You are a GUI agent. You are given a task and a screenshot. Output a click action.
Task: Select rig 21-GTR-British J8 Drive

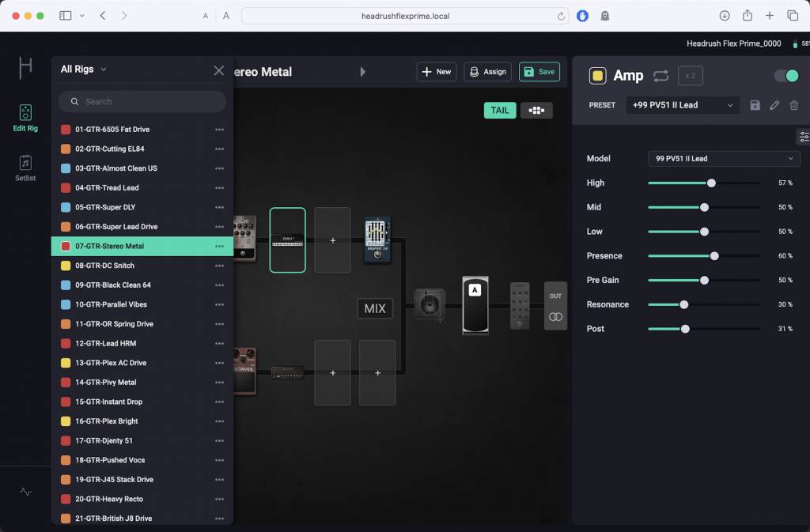pos(142,519)
